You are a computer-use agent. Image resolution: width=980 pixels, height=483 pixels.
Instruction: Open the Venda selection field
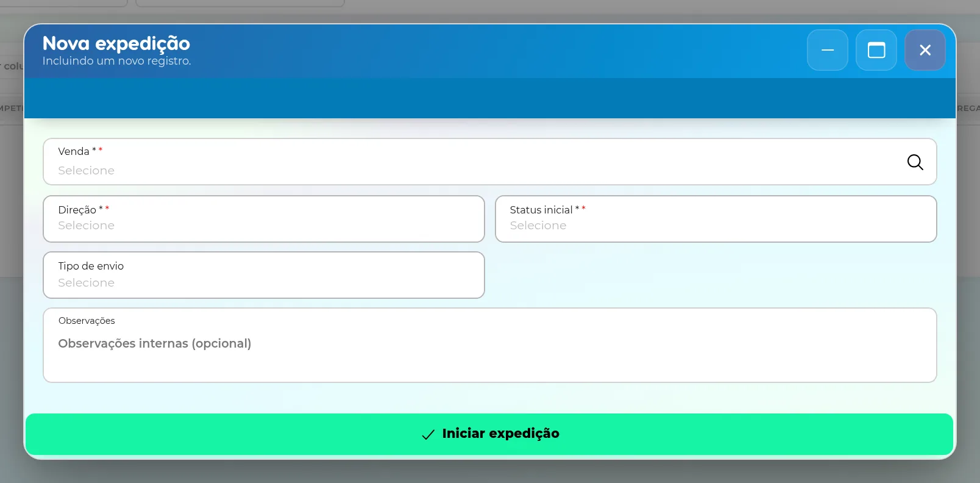pos(489,162)
